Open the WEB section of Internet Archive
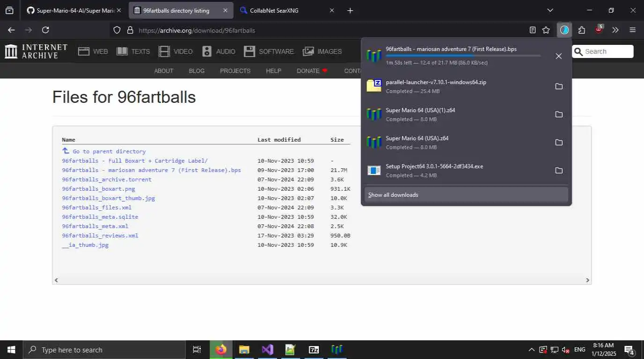Viewport: 644px width, 359px height. [x=93, y=51]
